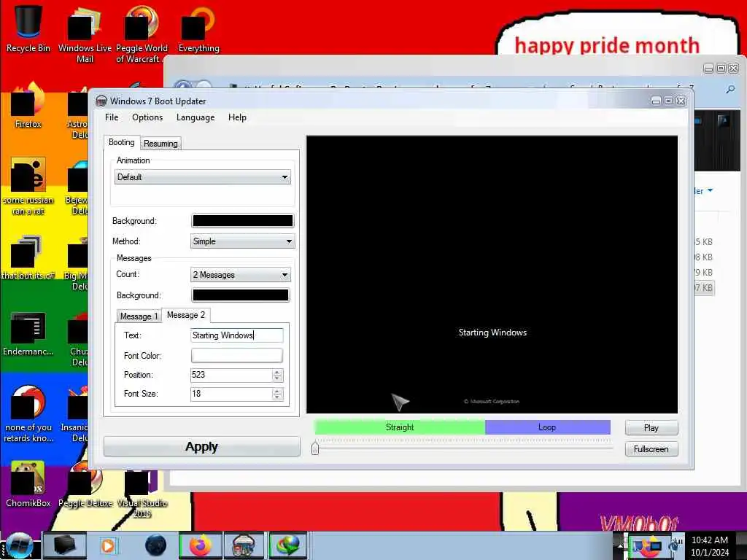Pick the Messages Background color swatch
The width and height of the screenshot is (747, 560).
coord(240,295)
